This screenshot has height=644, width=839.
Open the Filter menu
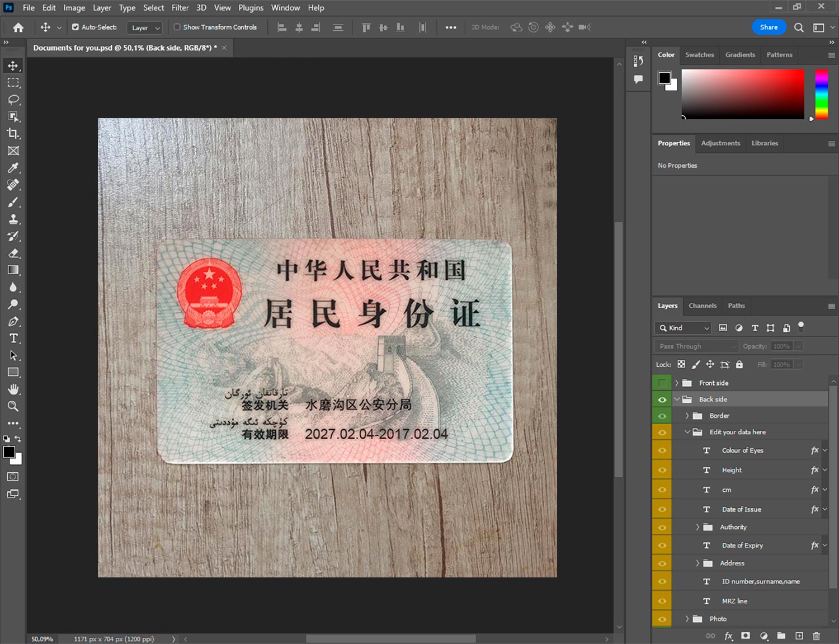(x=180, y=8)
